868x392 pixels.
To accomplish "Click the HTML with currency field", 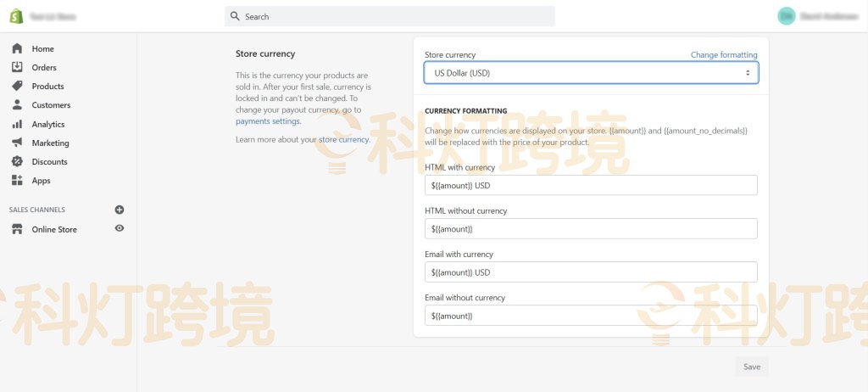I will pyautogui.click(x=591, y=185).
